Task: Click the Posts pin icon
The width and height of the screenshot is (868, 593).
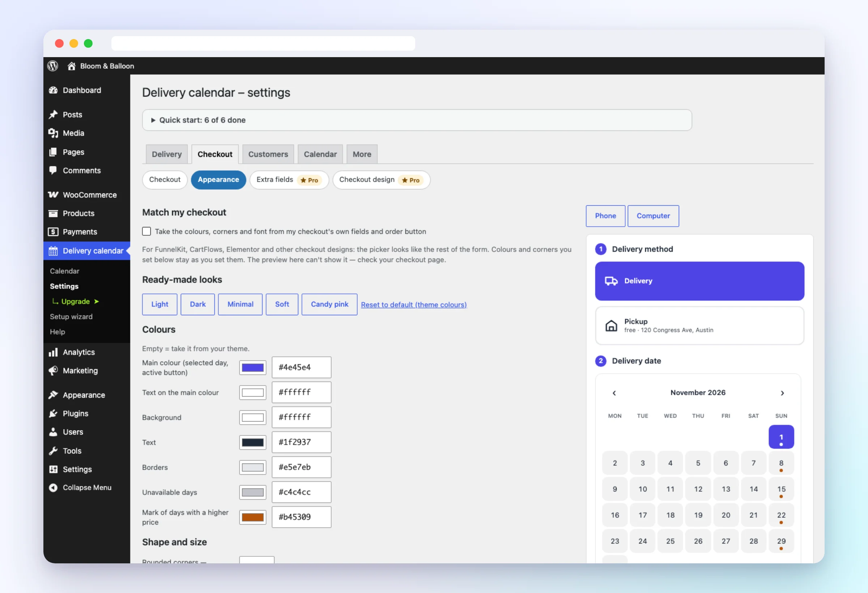Action: (x=53, y=114)
